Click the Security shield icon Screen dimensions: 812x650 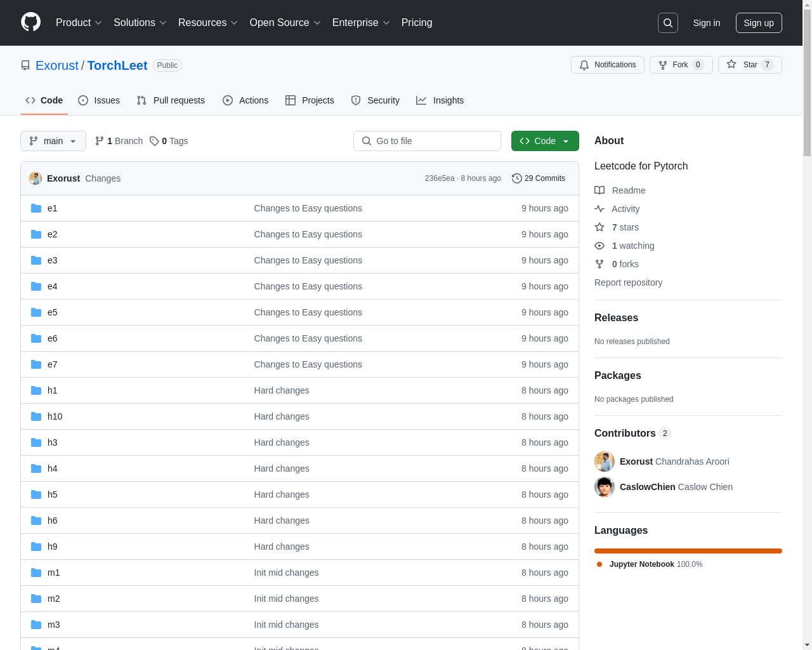point(356,100)
